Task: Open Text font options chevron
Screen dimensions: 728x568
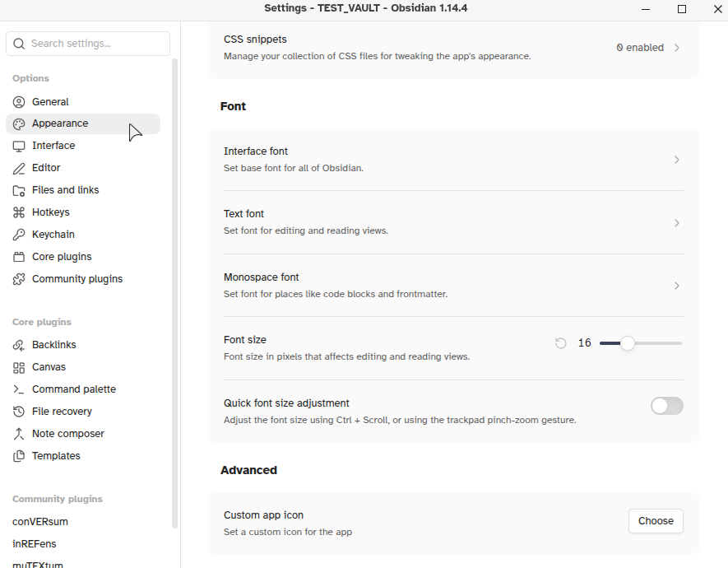Action: click(x=677, y=223)
